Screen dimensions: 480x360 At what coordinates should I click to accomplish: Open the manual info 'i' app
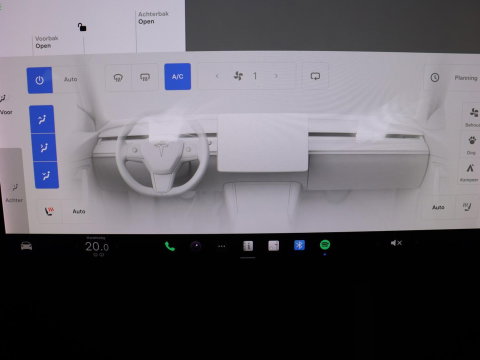[248, 246]
